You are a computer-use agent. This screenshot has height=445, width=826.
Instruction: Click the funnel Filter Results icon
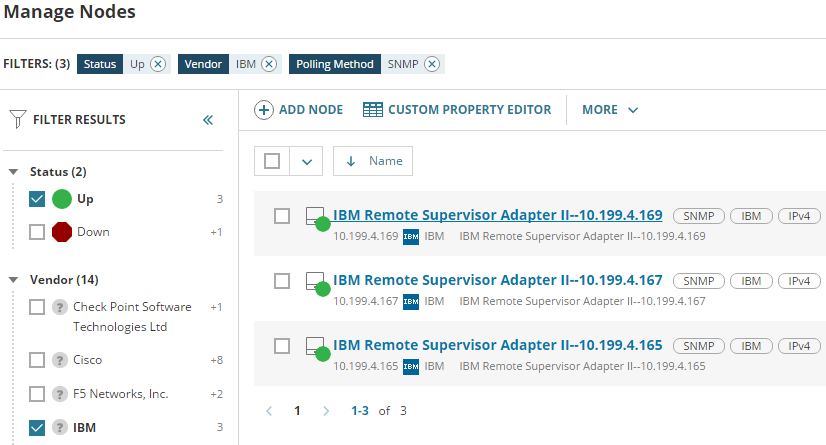tap(17, 120)
